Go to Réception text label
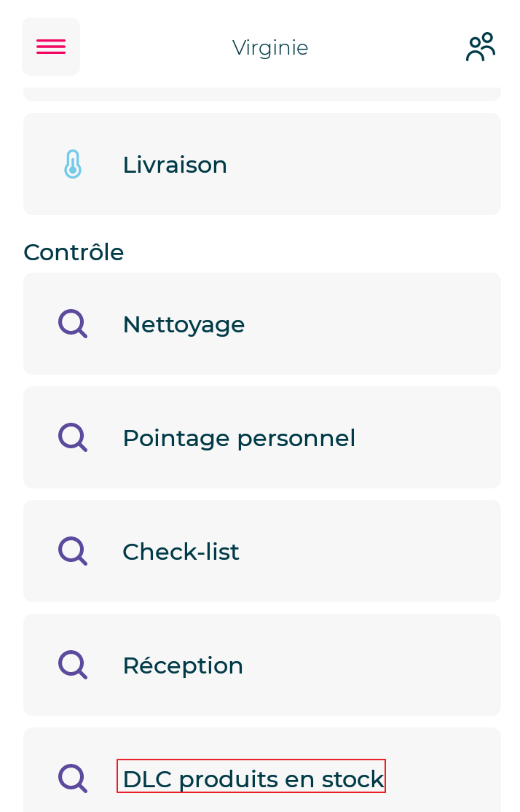 click(x=183, y=665)
